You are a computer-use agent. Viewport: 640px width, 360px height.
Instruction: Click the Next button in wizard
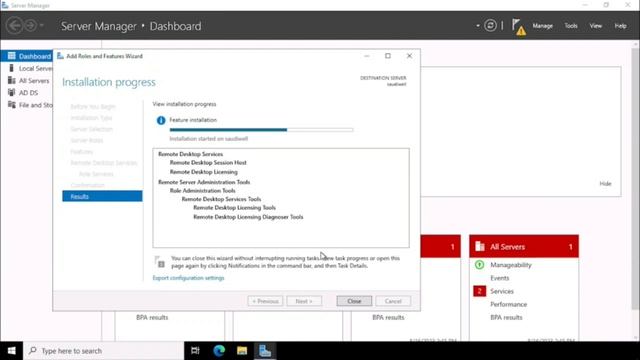tap(304, 301)
